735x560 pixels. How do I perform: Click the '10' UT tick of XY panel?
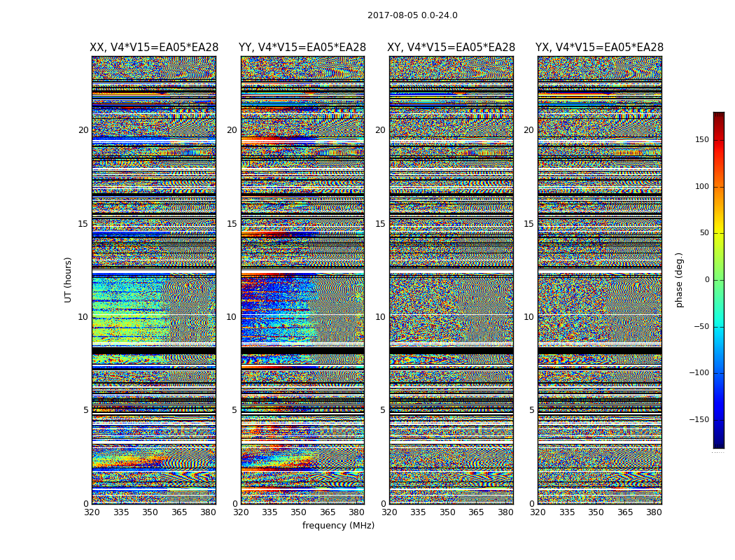pos(380,317)
